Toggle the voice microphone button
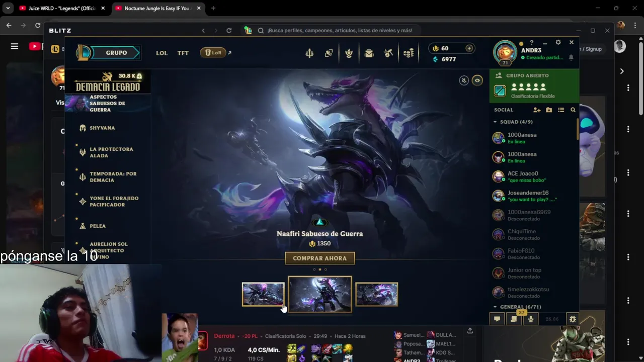The image size is (644, 362). (530, 319)
